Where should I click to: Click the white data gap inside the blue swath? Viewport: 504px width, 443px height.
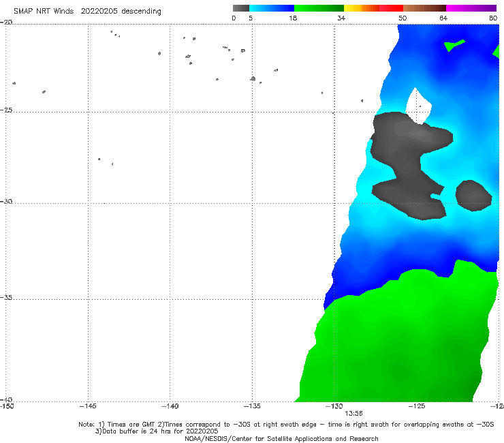coord(418,106)
